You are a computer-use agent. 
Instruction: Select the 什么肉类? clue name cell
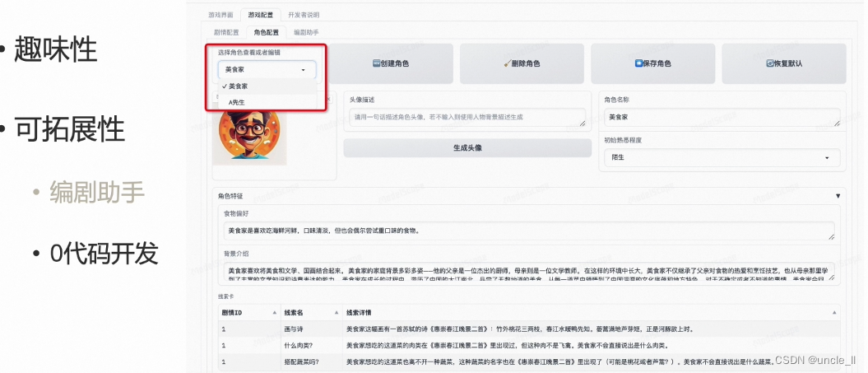click(310, 346)
